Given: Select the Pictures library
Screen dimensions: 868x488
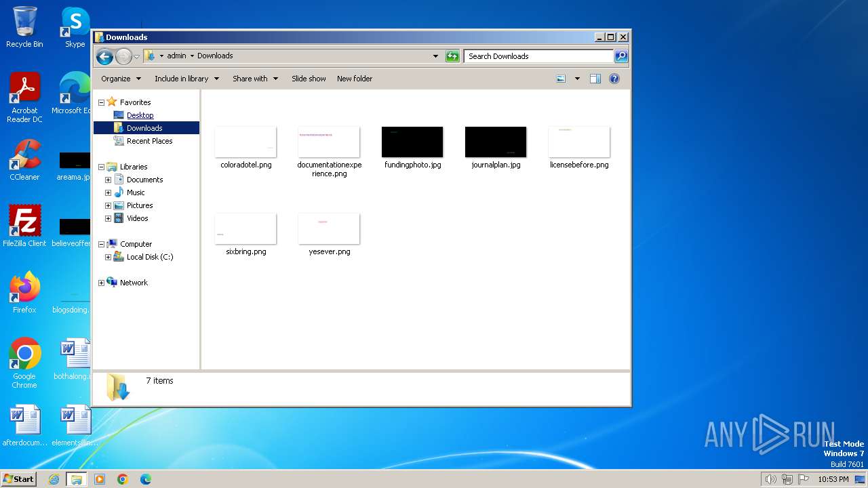Looking at the screenshot, I should pyautogui.click(x=140, y=205).
